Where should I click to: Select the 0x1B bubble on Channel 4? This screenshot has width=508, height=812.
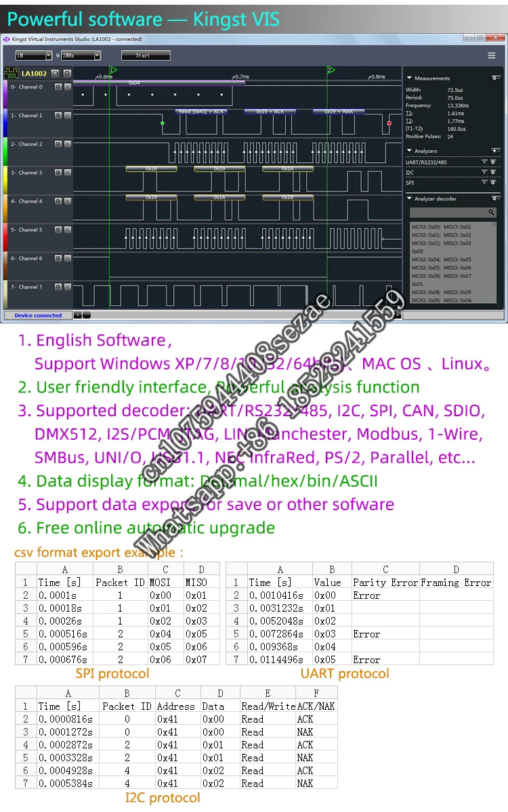(x=288, y=197)
